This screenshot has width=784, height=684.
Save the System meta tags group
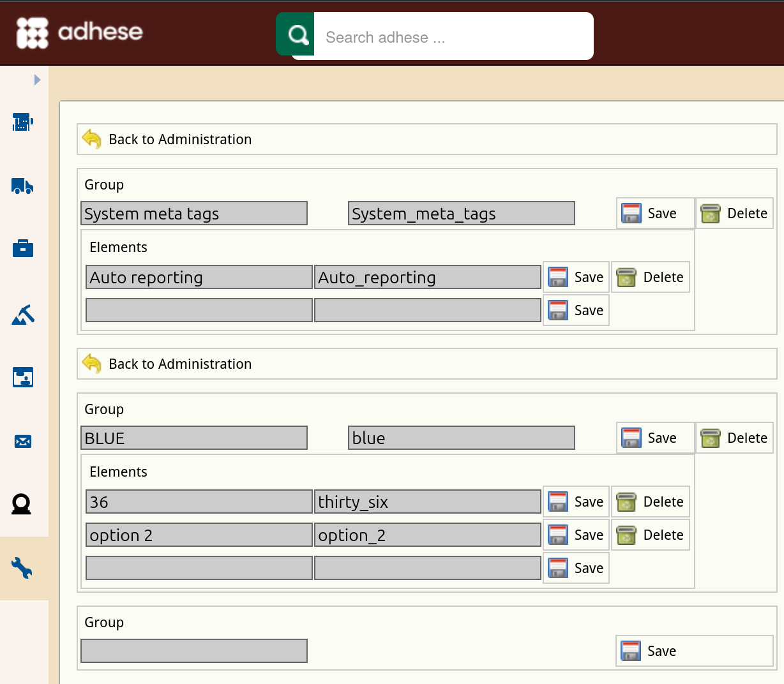coord(654,214)
